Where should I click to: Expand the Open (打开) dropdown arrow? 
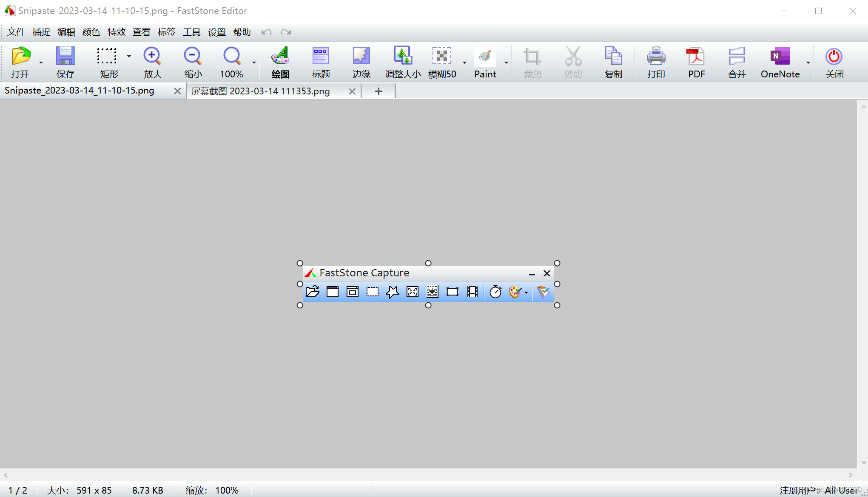pos(41,62)
